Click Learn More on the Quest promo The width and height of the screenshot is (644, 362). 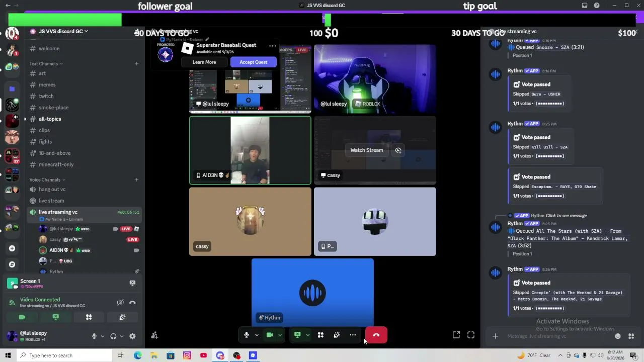(204, 62)
